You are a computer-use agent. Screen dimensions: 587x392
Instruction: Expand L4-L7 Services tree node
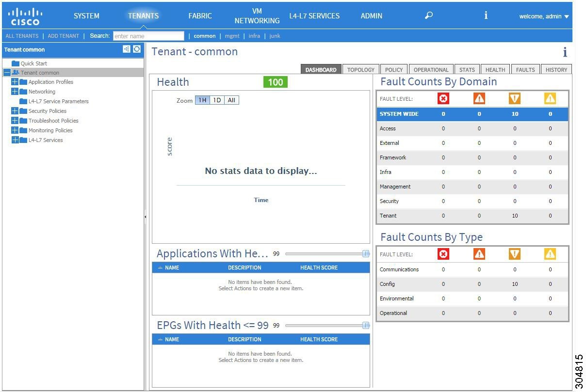(15, 140)
